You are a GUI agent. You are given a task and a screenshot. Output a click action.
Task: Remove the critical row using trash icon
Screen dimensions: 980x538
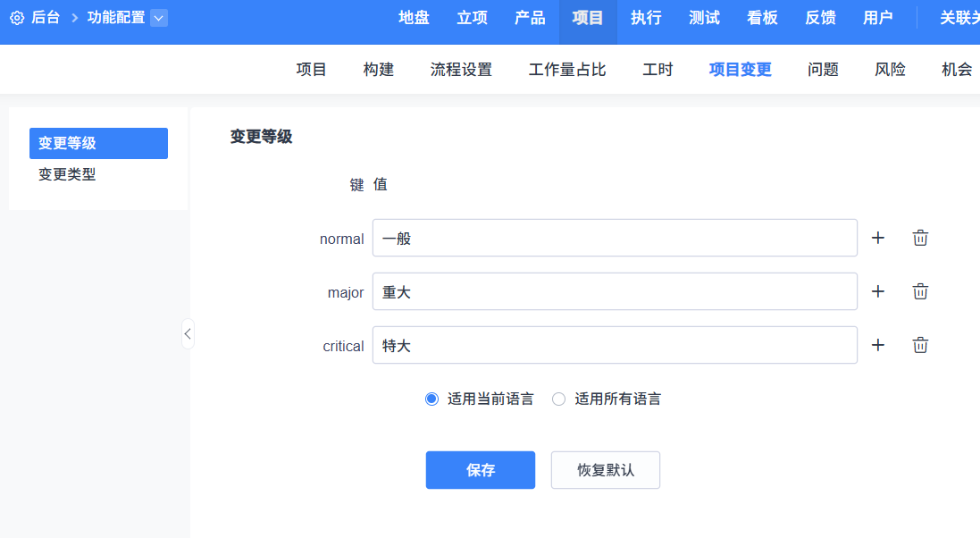(920, 345)
